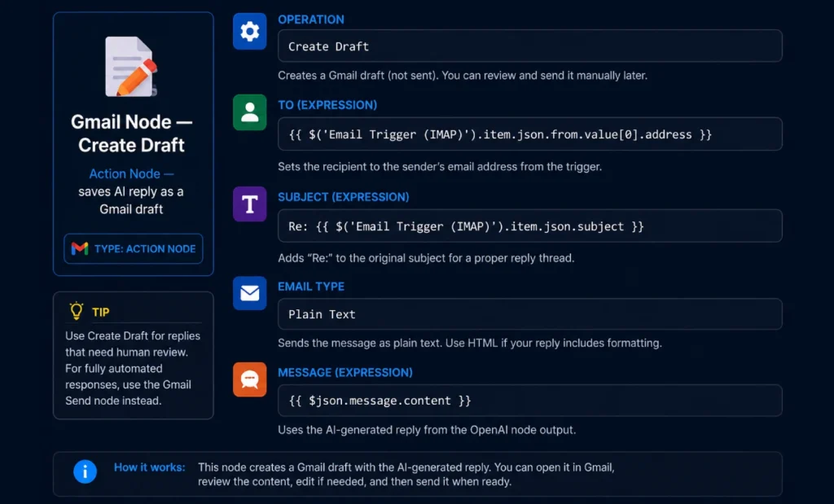This screenshot has height=504, width=834.
Task: Click the 'Sends the message as plain text' description
Action: (470, 344)
